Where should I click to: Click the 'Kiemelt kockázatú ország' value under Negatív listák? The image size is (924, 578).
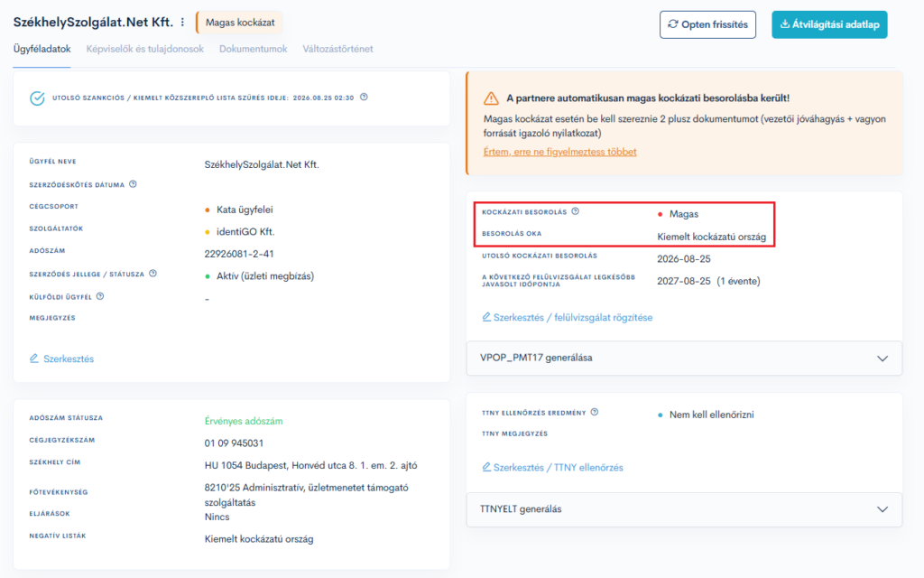pos(259,539)
